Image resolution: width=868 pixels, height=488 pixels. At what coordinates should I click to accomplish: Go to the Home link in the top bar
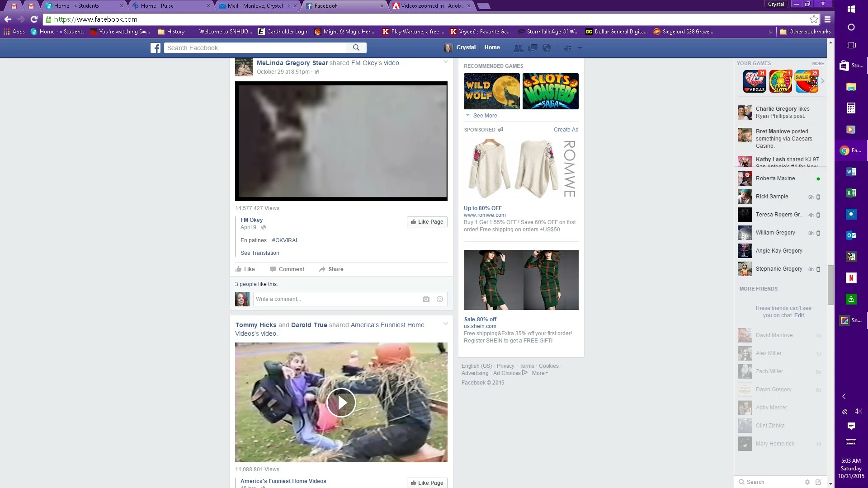click(x=492, y=47)
